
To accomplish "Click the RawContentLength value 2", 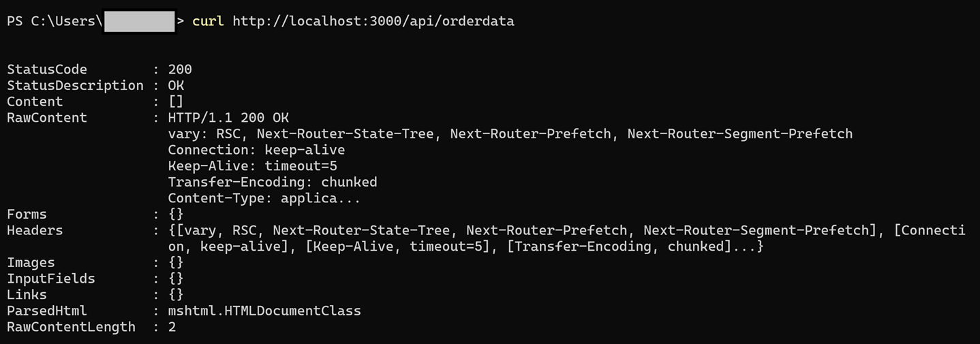I will [x=172, y=327].
